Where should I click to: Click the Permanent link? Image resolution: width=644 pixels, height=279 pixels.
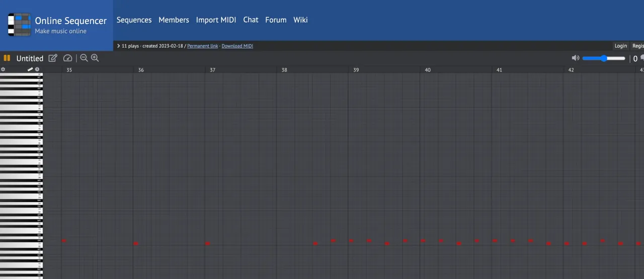pos(203,46)
